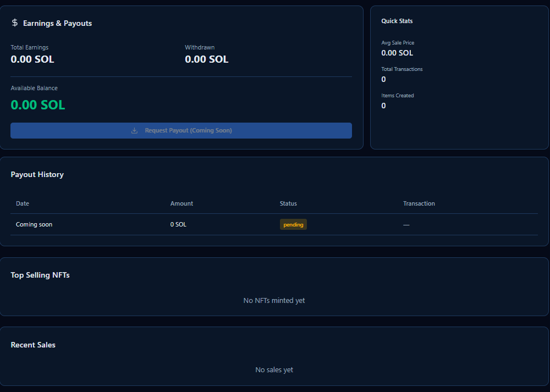Click the Transaction column header
This screenshot has width=550, height=392.
tap(419, 203)
